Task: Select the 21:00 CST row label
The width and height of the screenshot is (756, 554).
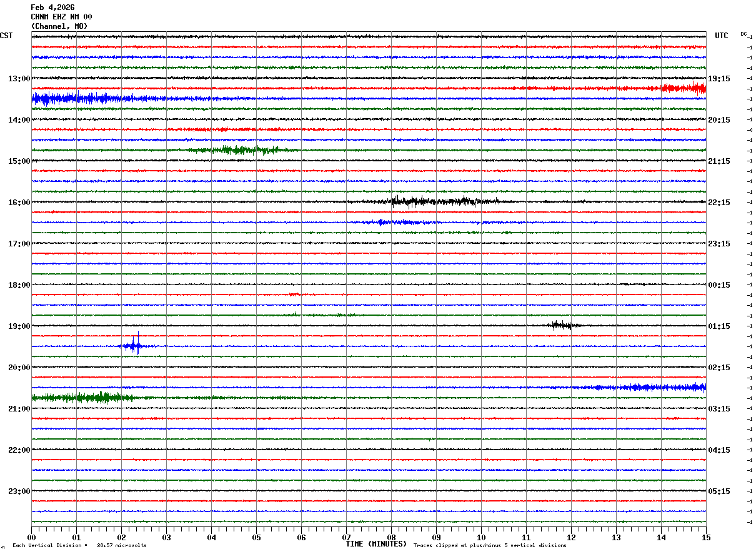Action: (x=19, y=409)
